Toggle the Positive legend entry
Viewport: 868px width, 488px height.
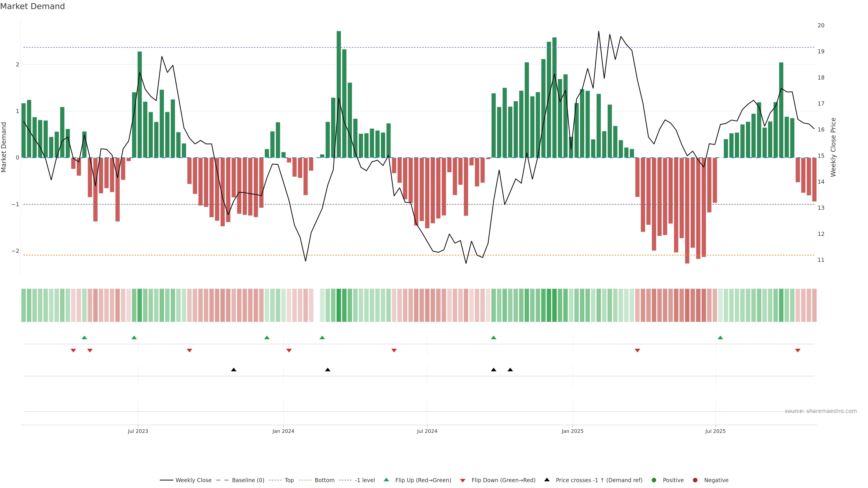tap(673, 480)
